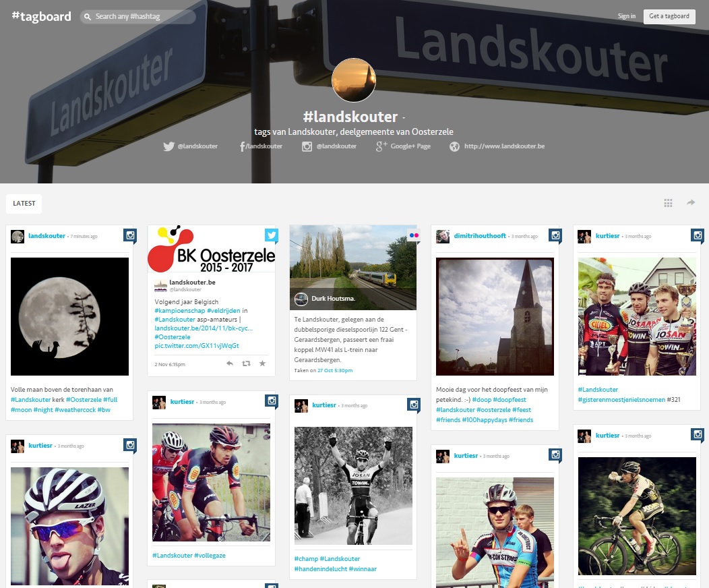The width and height of the screenshot is (709, 588).
Task: Open the Google+ Page link
Action: click(x=403, y=146)
